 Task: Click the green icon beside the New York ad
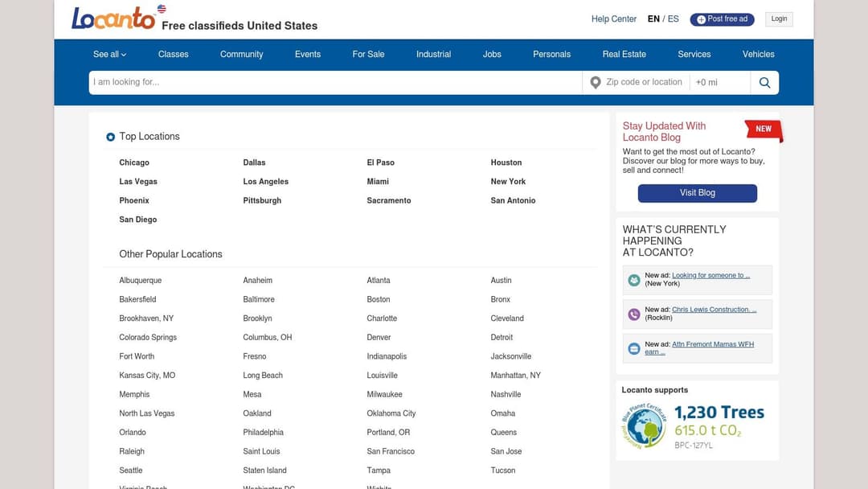pos(634,280)
